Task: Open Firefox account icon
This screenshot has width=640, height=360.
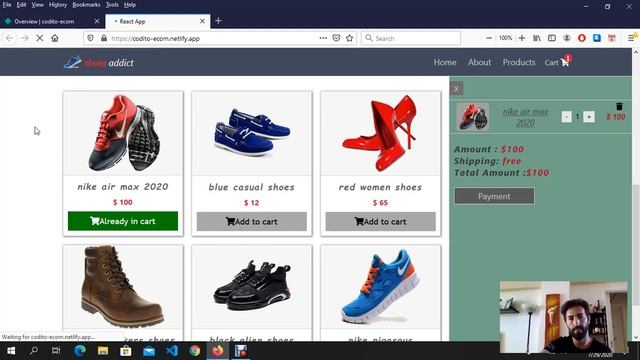Action: click(567, 38)
